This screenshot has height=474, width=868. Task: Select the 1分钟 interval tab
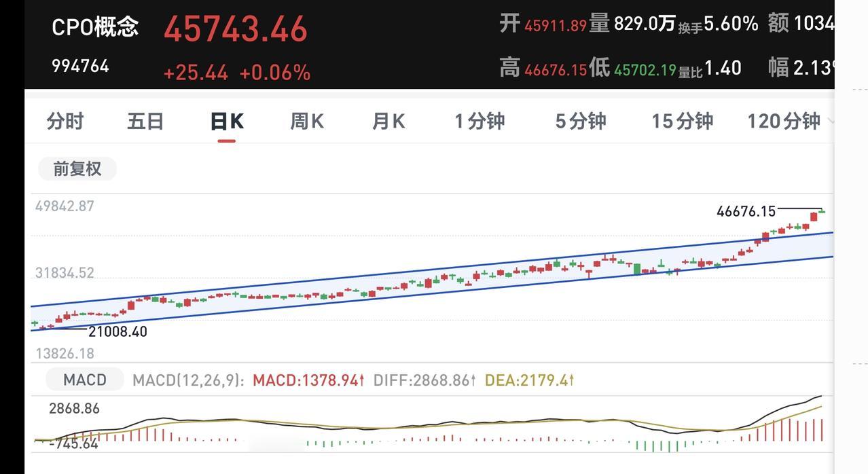click(x=480, y=122)
